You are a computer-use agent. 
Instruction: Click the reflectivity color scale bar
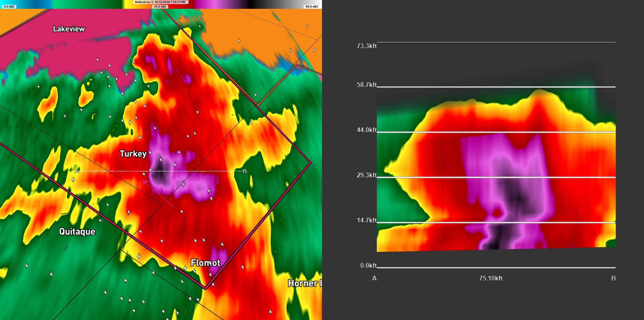[161, 4]
